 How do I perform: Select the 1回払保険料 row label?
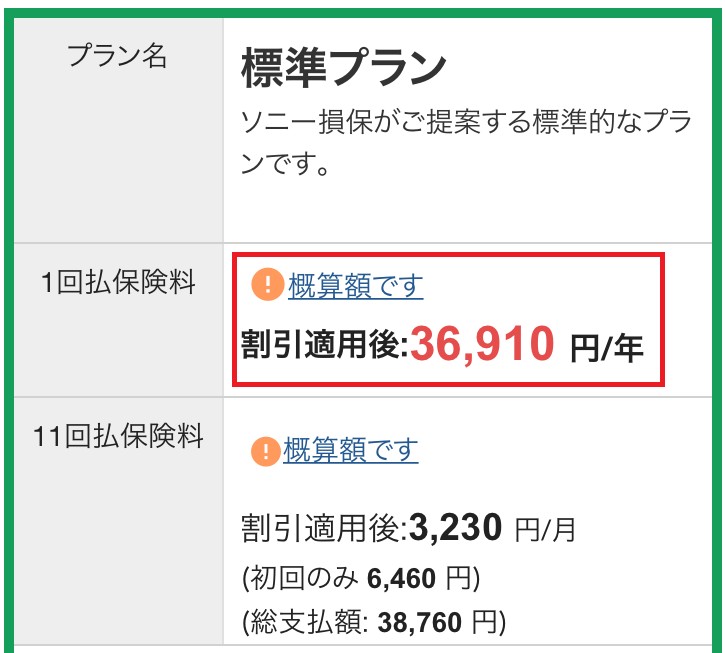[x=119, y=284]
